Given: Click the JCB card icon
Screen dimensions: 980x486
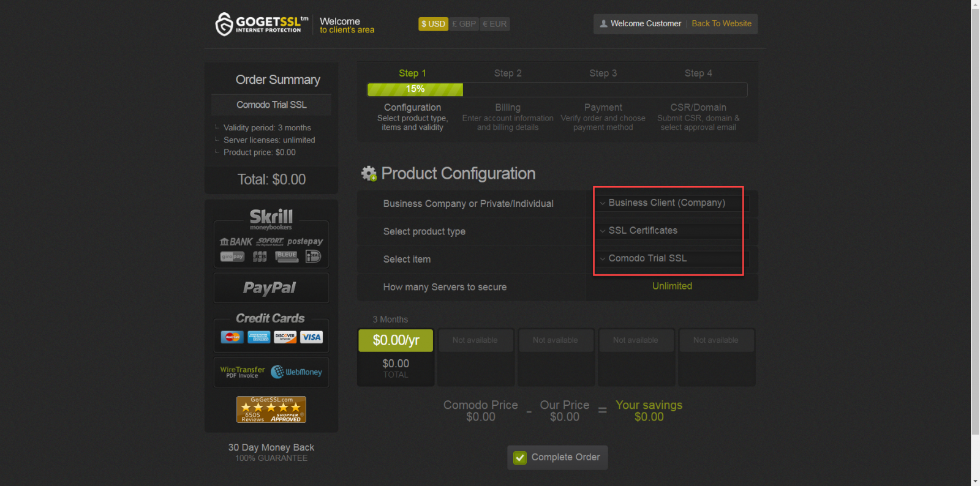Looking at the screenshot, I should click(260, 256).
